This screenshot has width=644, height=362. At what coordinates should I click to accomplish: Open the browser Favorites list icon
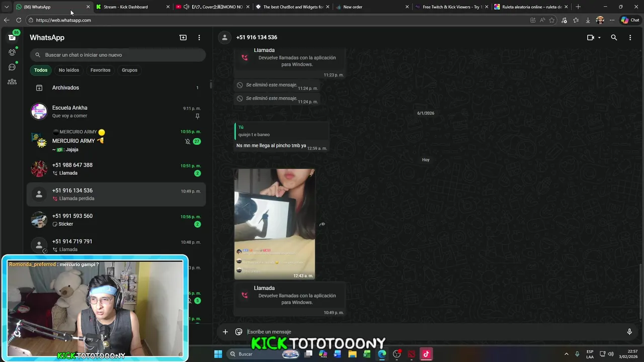pos(576,20)
